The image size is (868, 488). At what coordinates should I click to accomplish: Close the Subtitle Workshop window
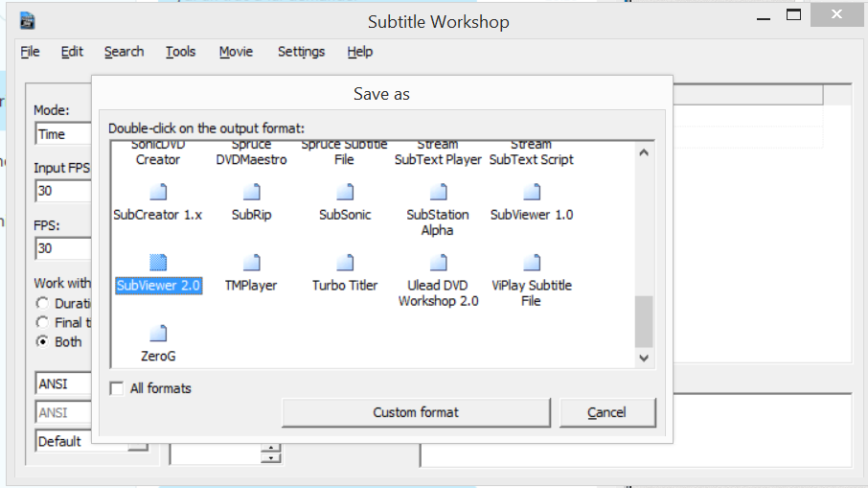point(836,15)
